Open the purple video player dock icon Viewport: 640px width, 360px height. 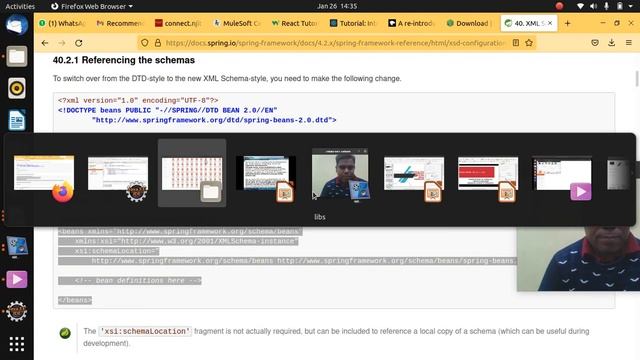coord(17,280)
